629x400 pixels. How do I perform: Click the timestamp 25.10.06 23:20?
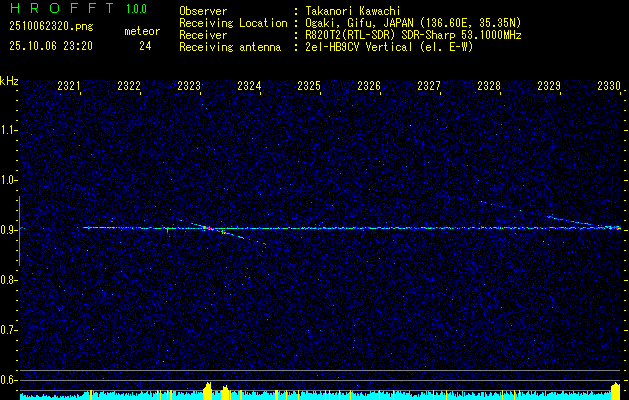(x=51, y=46)
